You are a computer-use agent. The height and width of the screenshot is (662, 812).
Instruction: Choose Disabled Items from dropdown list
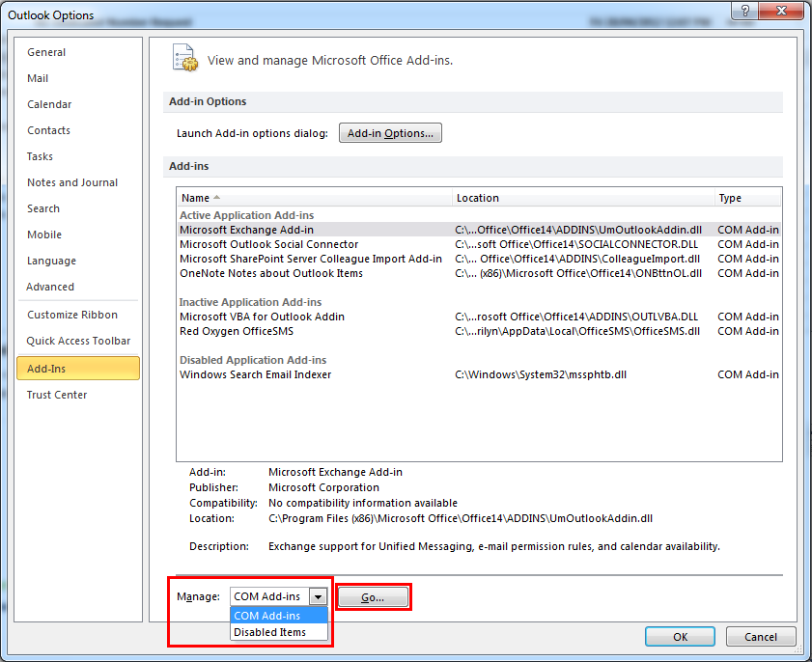279,632
